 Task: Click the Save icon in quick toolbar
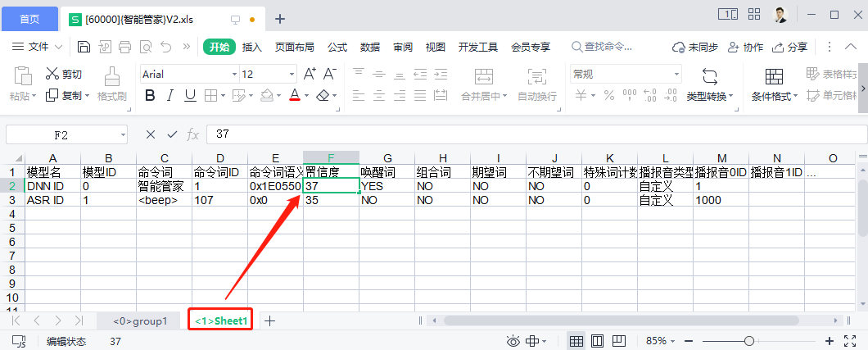pyautogui.click(x=84, y=47)
